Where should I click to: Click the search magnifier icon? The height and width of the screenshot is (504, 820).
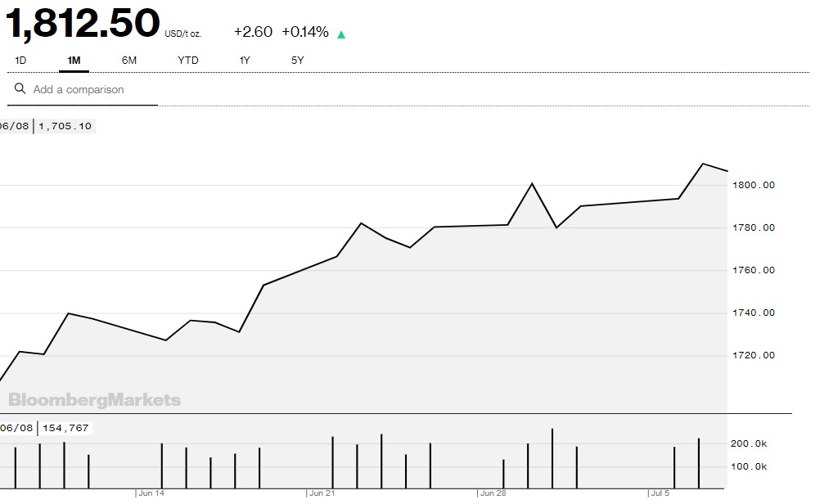(20, 89)
